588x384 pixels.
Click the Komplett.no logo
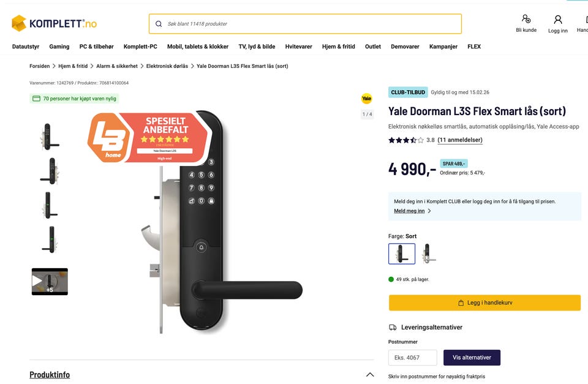coord(54,24)
